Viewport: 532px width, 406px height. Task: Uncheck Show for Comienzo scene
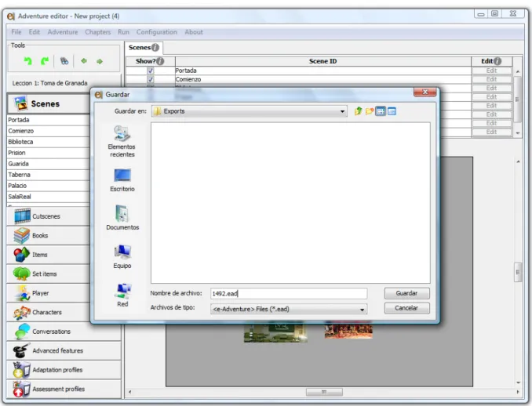[x=151, y=79]
